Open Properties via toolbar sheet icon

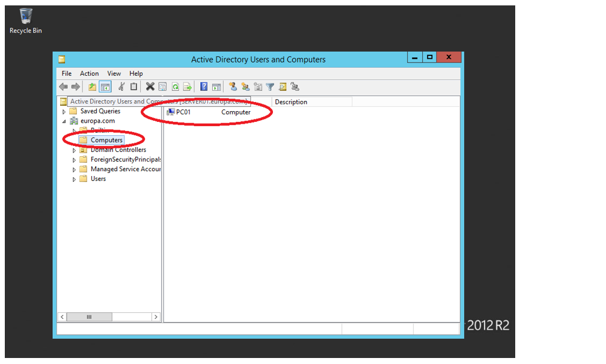click(x=163, y=87)
